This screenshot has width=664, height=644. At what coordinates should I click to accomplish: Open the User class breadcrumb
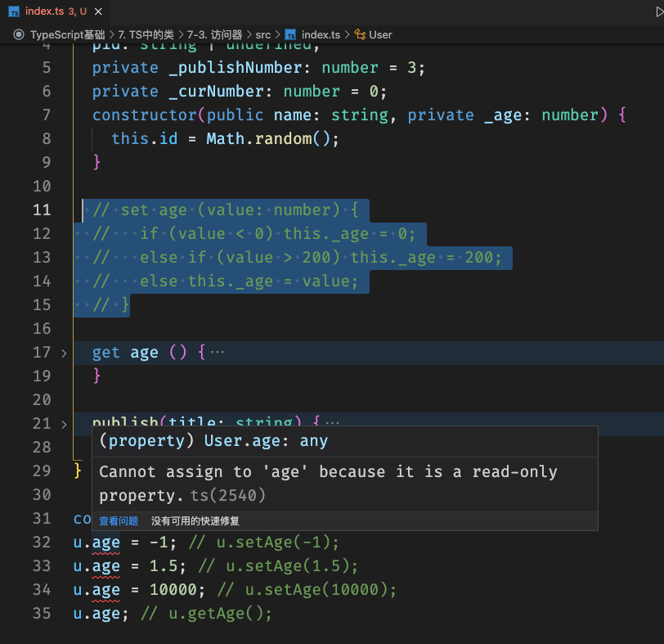(x=380, y=34)
